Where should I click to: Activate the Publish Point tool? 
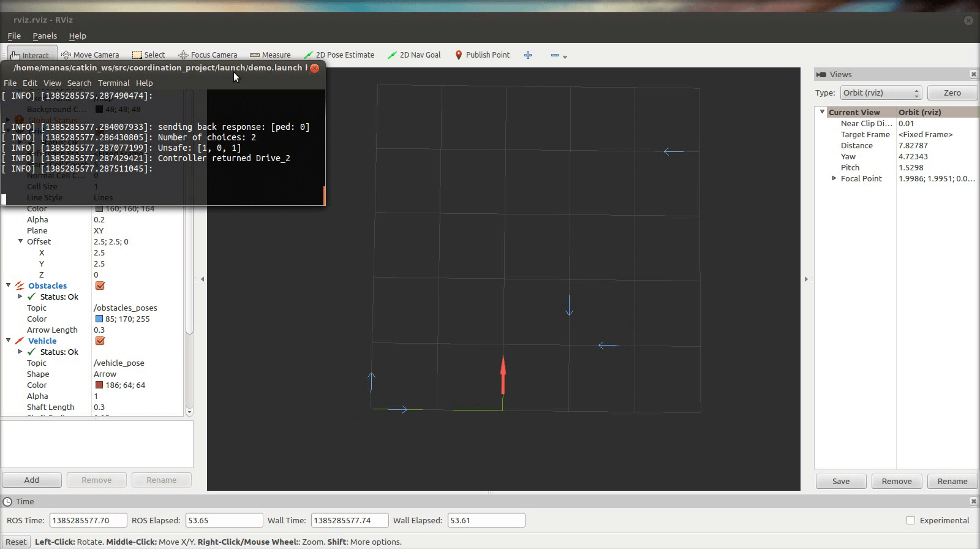tap(482, 55)
